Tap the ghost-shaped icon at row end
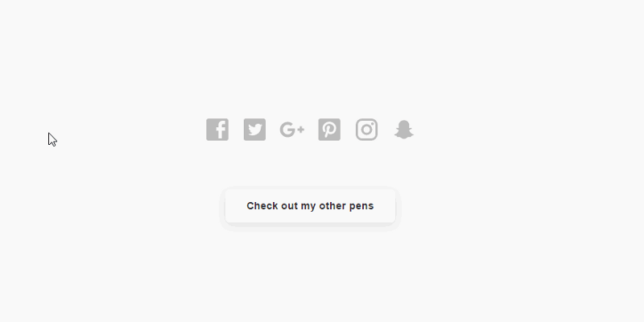 (x=404, y=130)
